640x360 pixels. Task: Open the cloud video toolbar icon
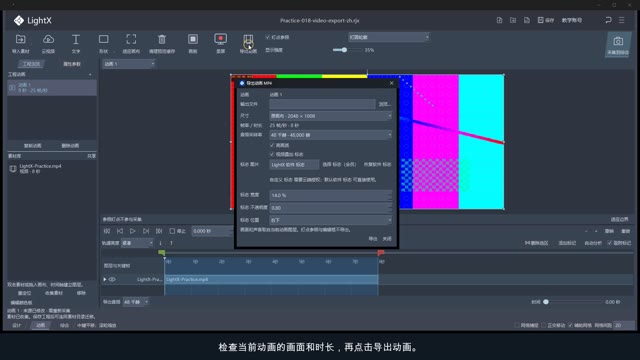(x=48, y=40)
